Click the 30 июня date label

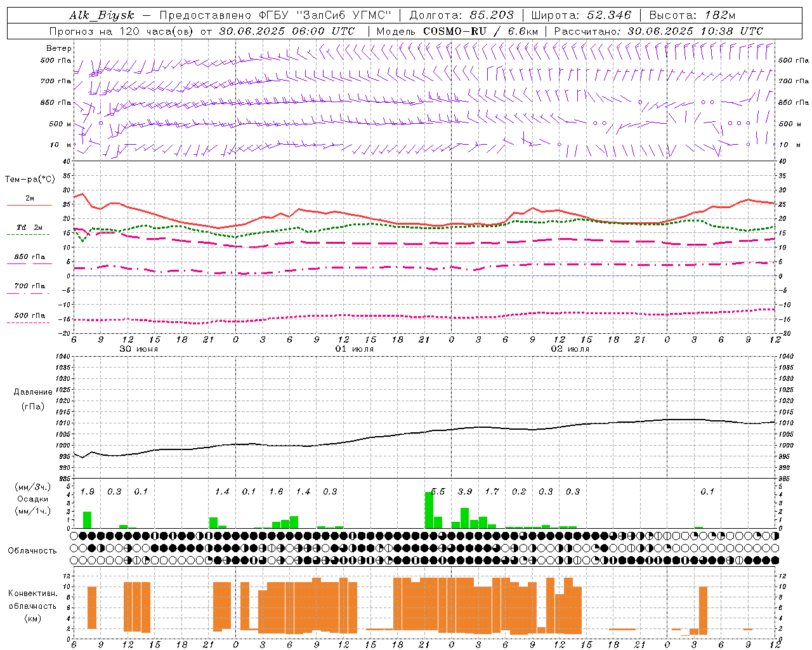(x=139, y=349)
